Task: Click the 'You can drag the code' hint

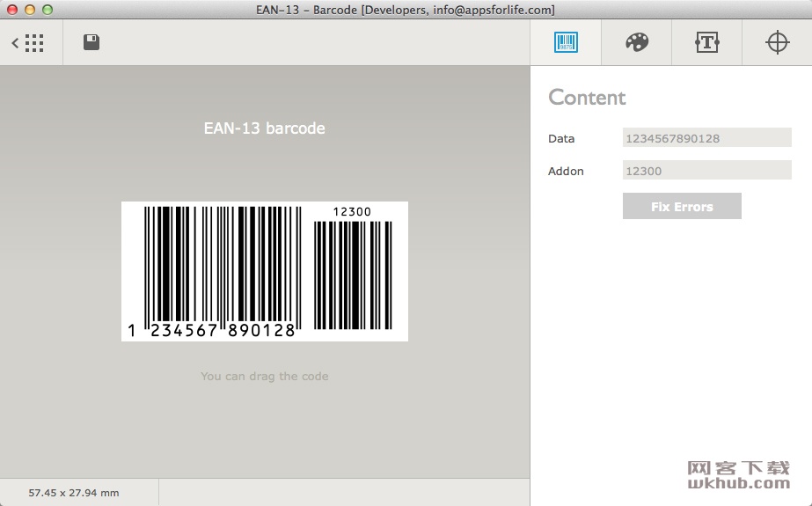Action: click(265, 376)
